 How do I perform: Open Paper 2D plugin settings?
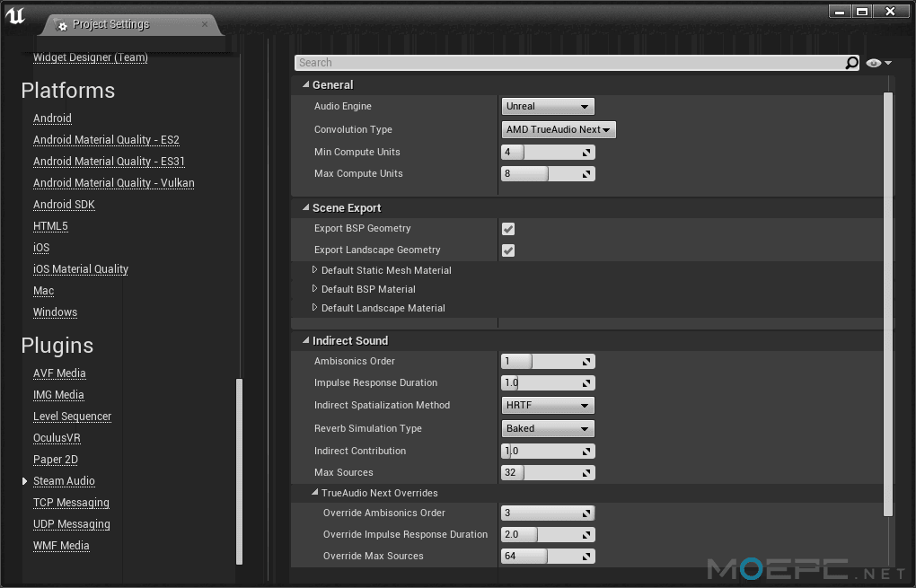click(x=56, y=461)
